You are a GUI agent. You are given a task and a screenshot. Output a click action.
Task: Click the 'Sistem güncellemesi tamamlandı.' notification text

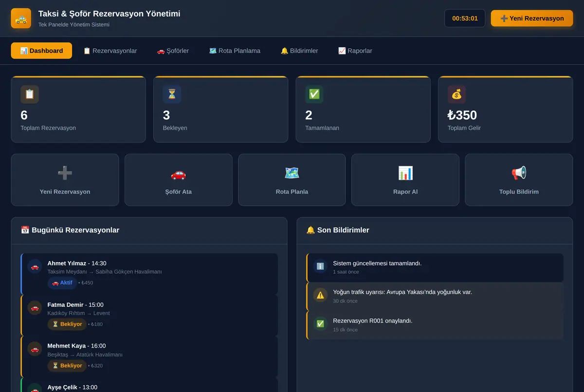click(x=377, y=263)
